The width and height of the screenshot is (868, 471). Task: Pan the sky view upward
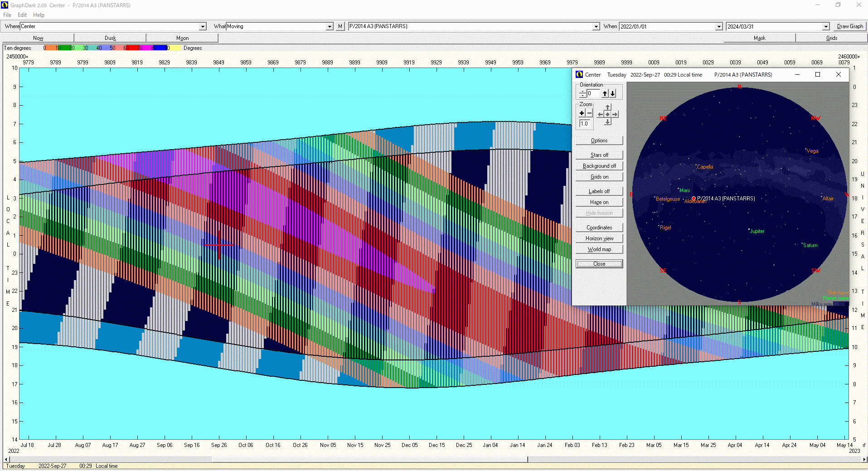(x=608, y=107)
